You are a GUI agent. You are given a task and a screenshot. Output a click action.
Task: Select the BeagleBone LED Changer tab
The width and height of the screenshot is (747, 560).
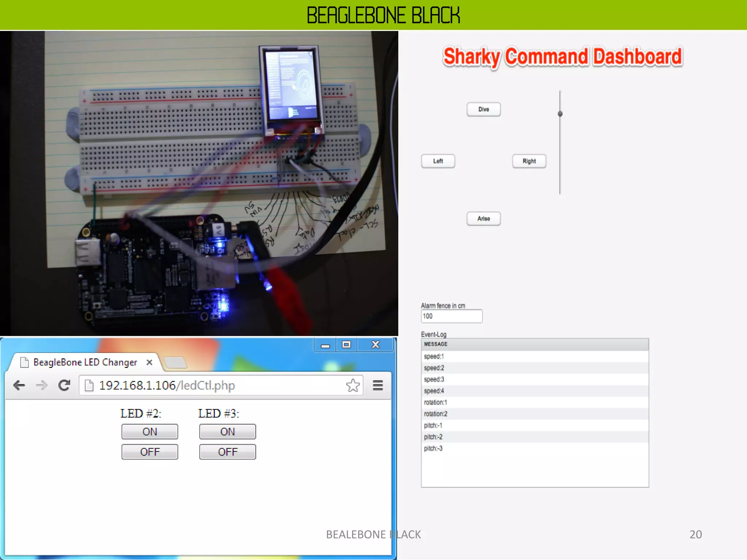pyautogui.click(x=85, y=362)
